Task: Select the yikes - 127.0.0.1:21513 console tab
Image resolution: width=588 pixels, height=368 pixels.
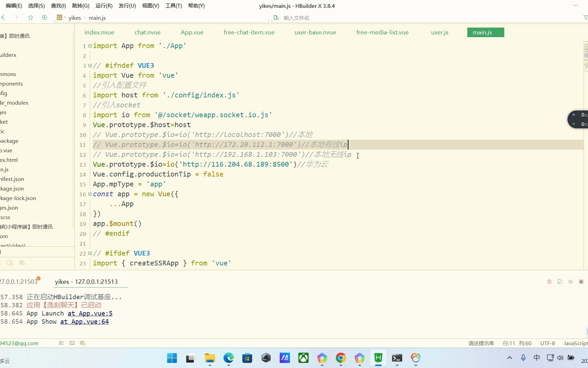Action: pos(86,282)
